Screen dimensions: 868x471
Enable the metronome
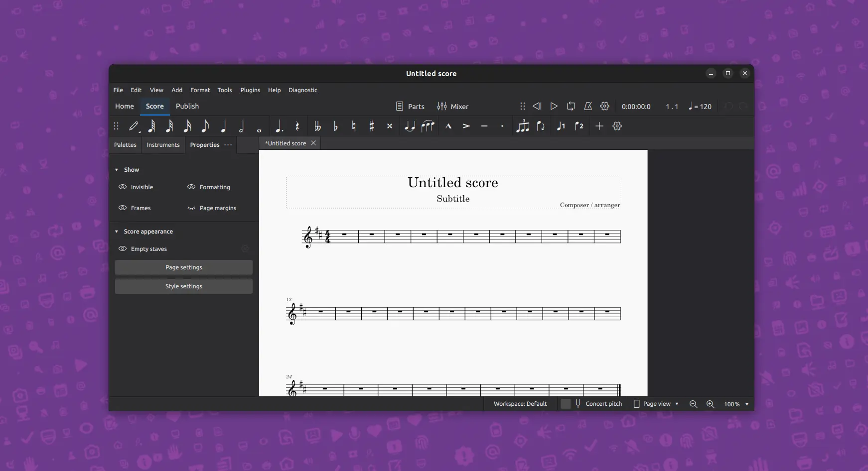click(588, 106)
